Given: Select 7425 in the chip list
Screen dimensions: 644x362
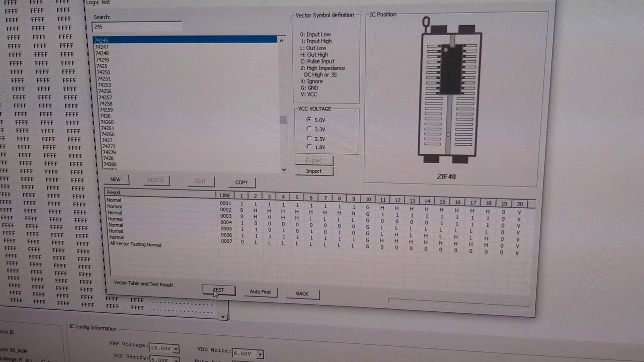Looking at the screenshot, I should click(102, 66).
